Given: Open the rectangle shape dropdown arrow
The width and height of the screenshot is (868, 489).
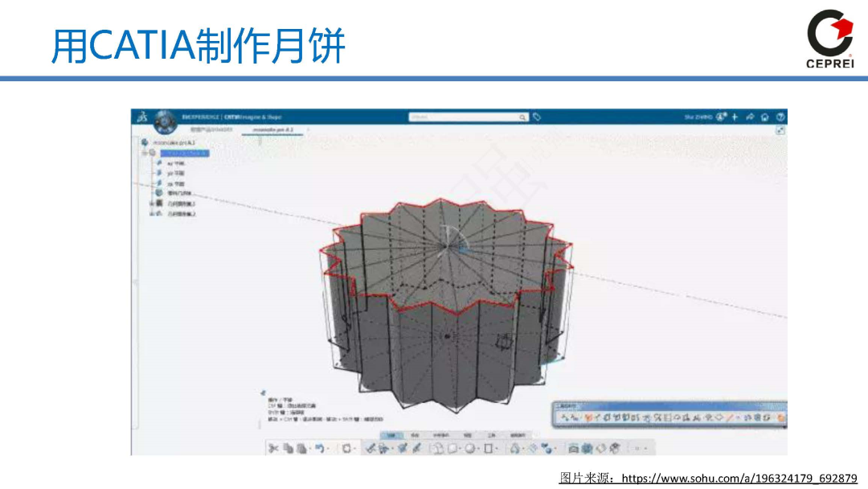Looking at the screenshot, I should click(497, 449).
